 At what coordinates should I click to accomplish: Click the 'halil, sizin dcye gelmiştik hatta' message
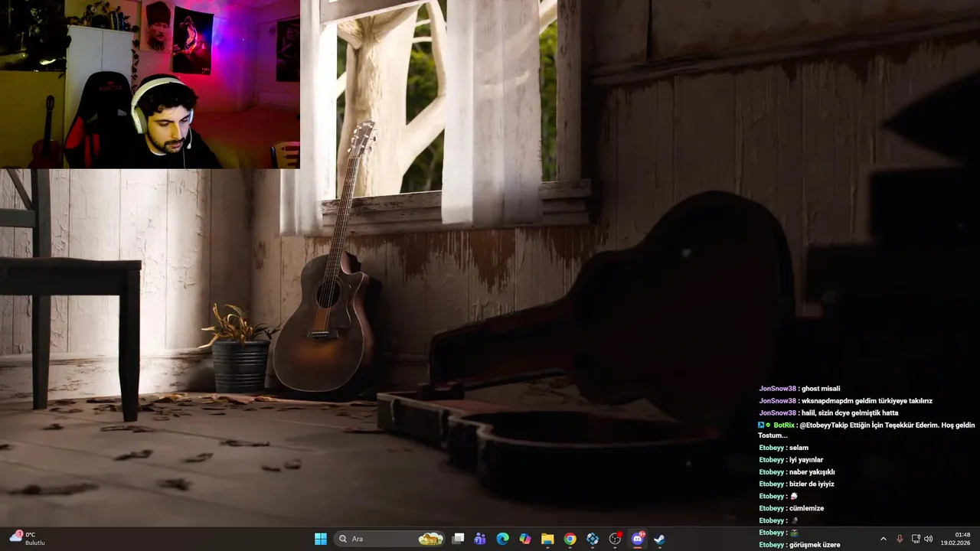(x=828, y=413)
